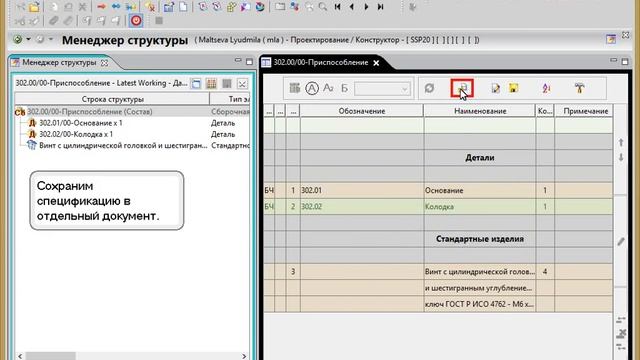Click the window view icon in the structure panel header
Image resolution: width=640 pixels, height=360 pixels.
(196, 84)
